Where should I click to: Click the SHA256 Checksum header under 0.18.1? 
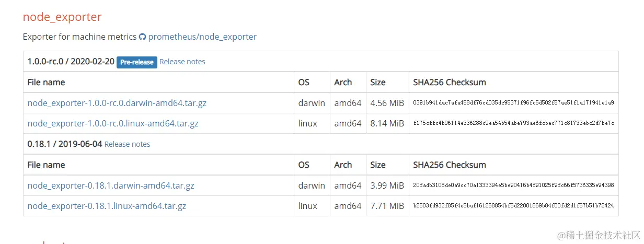(x=450, y=165)
